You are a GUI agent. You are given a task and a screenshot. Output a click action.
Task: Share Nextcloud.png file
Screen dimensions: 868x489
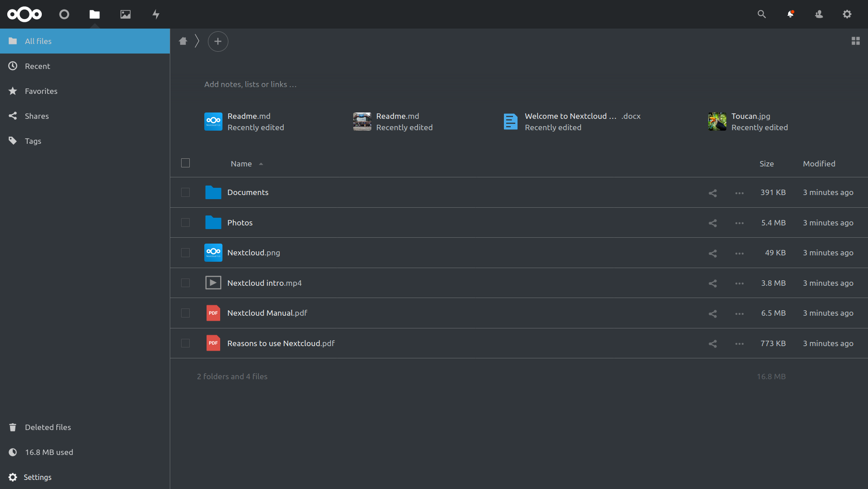[713, 253]
